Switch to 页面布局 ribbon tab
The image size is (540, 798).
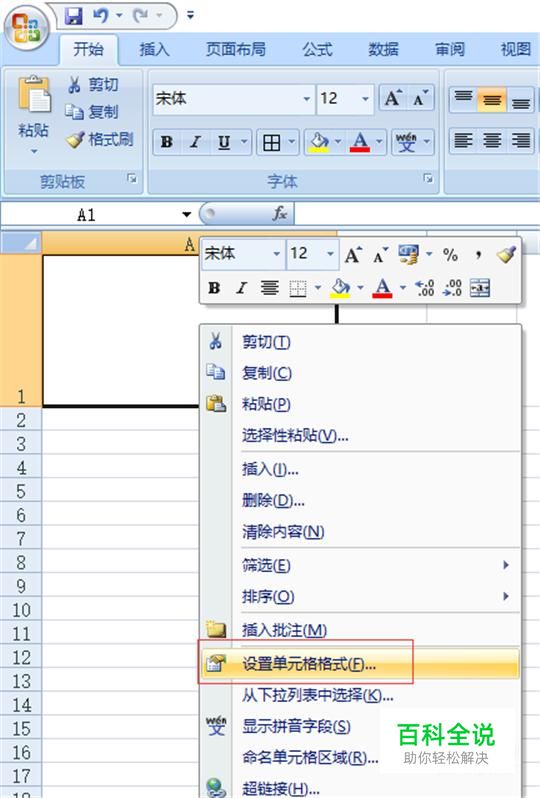click(236, 49)
